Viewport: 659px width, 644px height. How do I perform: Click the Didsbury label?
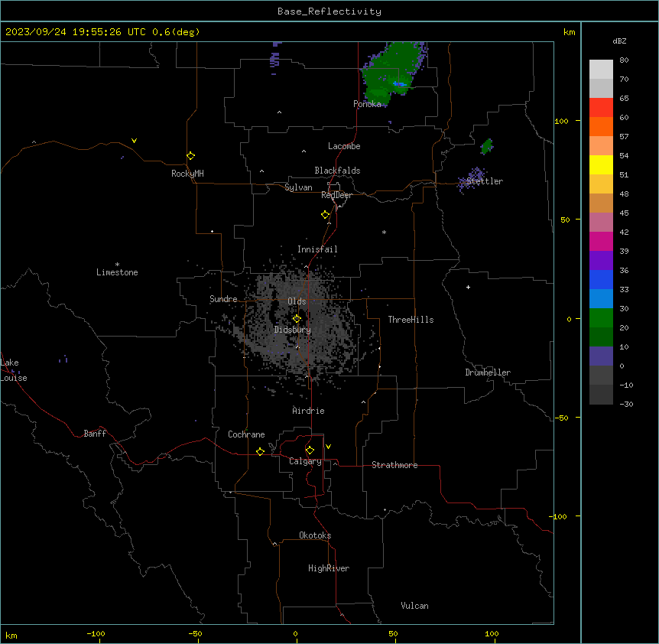click(293, 330)
